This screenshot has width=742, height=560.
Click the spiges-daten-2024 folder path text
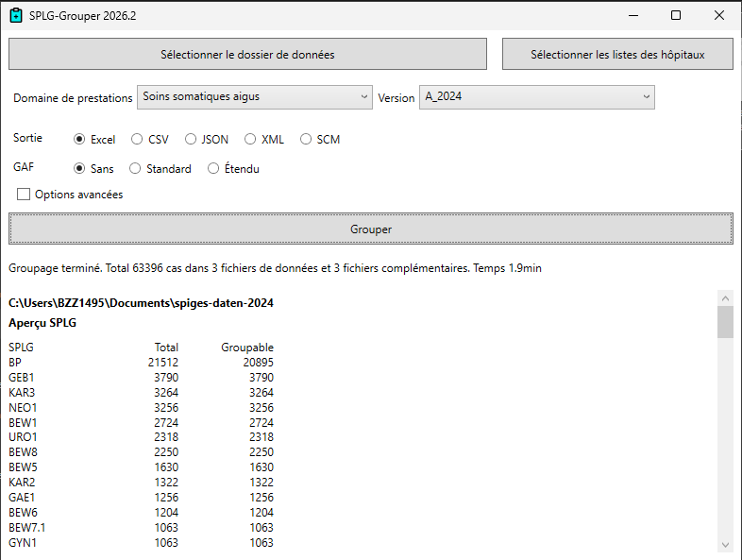[x=141, y=303]
